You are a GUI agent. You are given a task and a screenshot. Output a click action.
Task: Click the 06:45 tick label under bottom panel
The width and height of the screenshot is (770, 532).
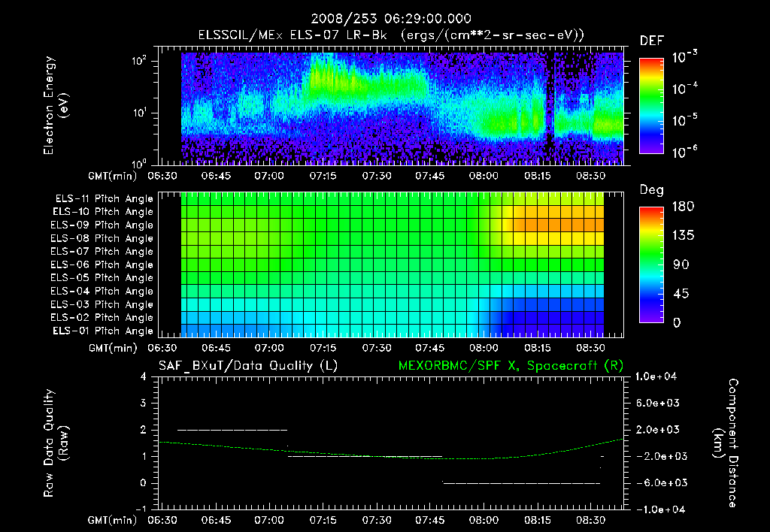(x=216, y=520)
